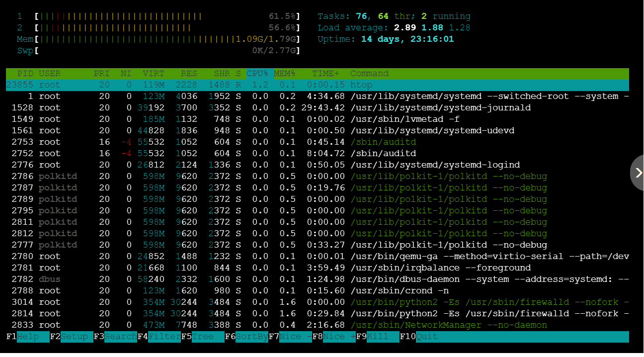The height and width of the screenshot is (357, 644).
Task: Select the auditd row with PID 2752
Action: 318,154
